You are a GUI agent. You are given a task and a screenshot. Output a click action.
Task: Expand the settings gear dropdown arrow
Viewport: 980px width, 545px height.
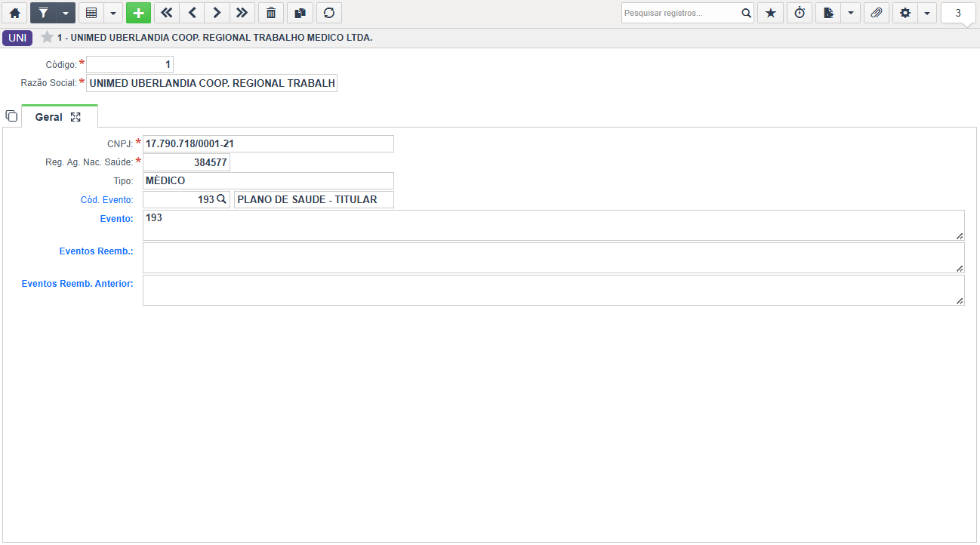(928, 13)
